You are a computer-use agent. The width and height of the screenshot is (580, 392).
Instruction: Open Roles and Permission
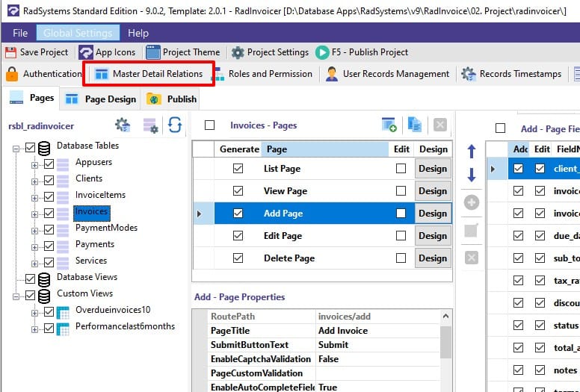[x=263, y=74]
